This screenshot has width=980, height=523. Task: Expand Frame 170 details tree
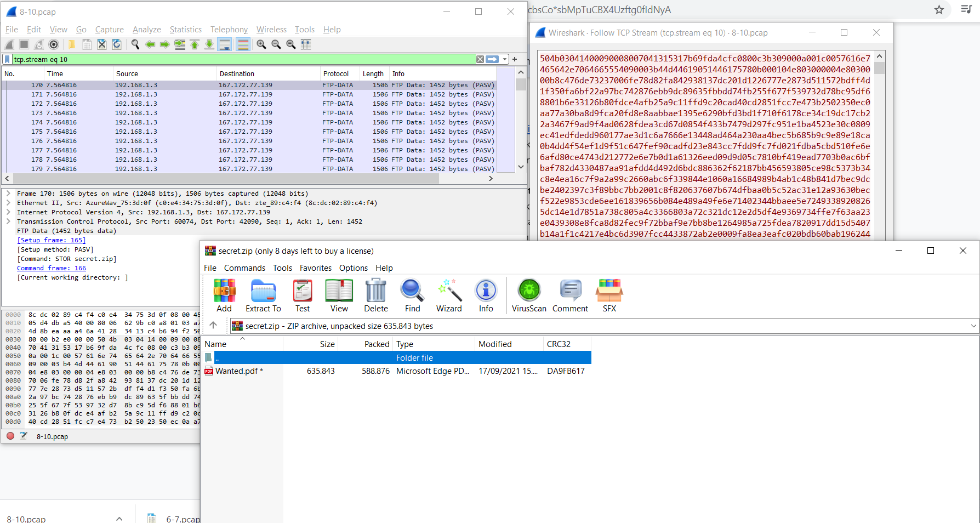[x=8, y=194]
